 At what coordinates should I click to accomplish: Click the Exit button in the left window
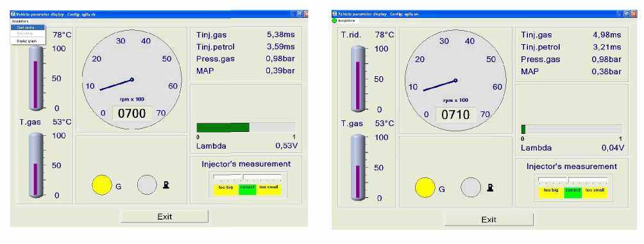tap(165, 216)
